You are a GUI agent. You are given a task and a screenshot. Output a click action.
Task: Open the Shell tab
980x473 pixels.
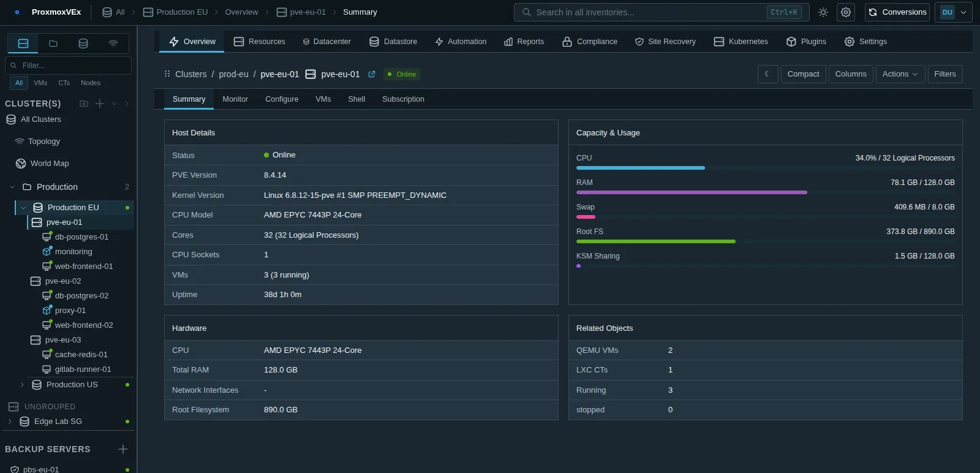click(356, 99)
